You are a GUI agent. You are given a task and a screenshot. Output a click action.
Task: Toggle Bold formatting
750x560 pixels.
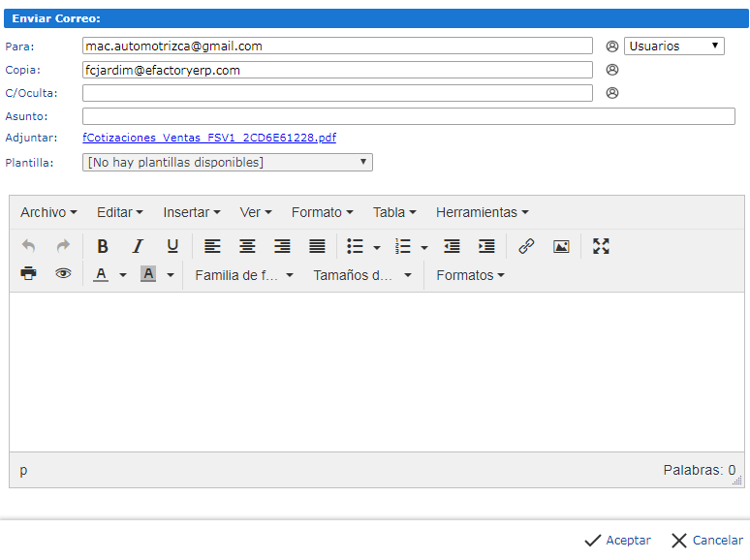coord(103,246)
